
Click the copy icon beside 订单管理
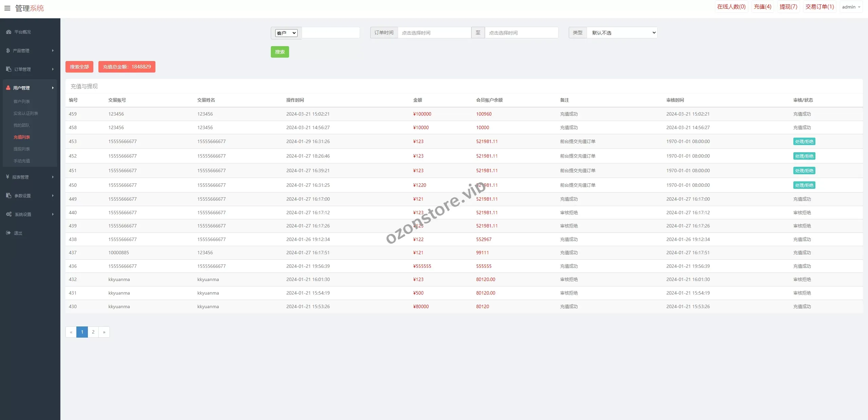9,69
